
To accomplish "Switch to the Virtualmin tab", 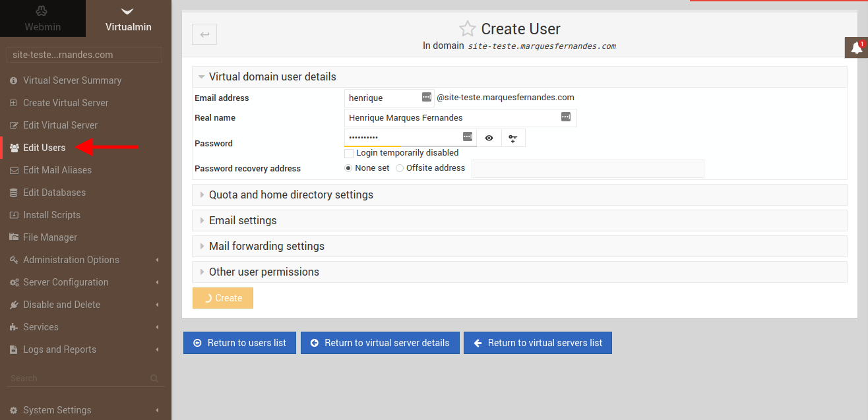I will 129,18.
